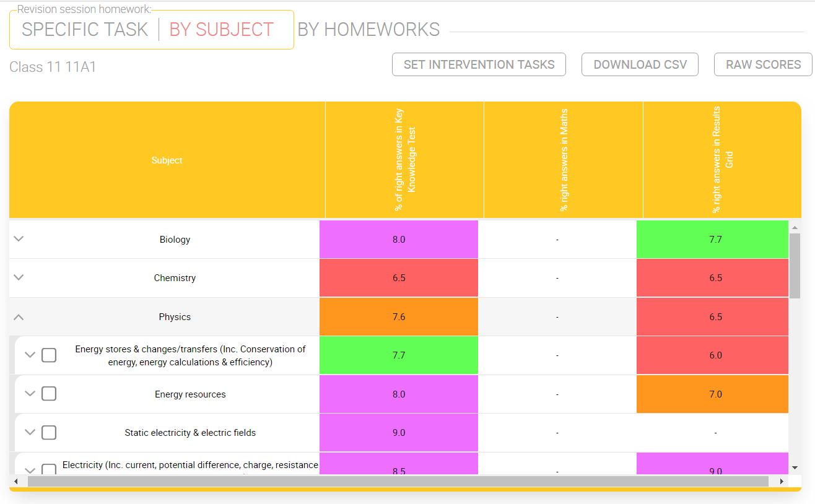The width and height of the screenshot is (815, 504).
Task: Expand the Biology subject row
Action: [x=19, y=239]
